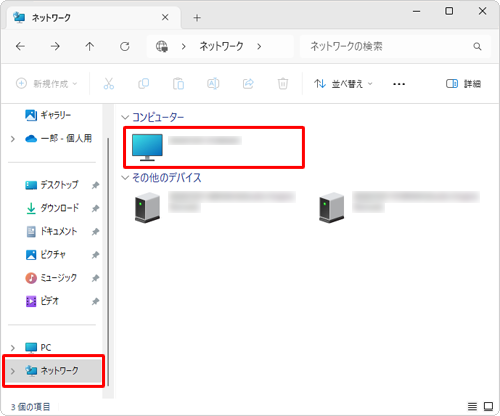Open ピクチャ in the sidebar
Image resolution: width=500 pixels, height=416 pixels.
[x=46, y=255]
